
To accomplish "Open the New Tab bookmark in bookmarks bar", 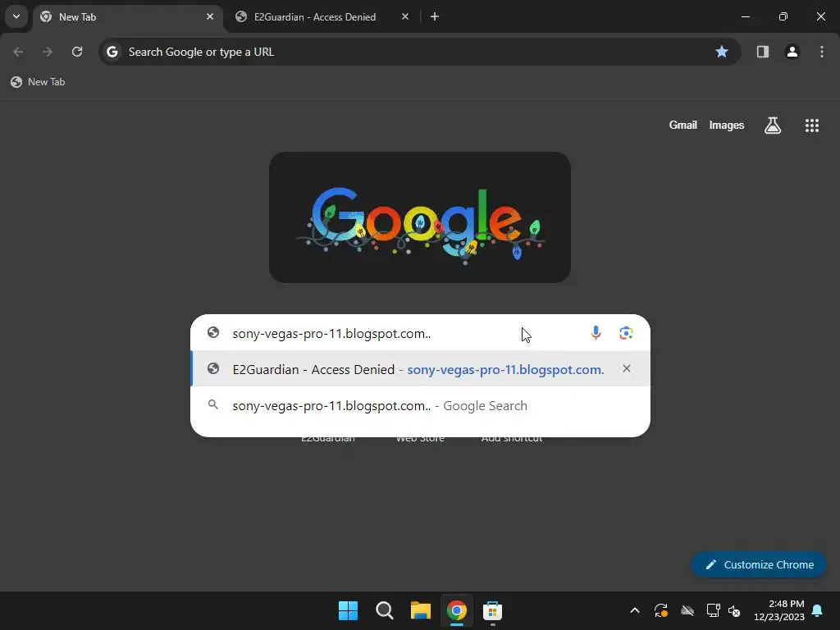I will pos(38,82).
